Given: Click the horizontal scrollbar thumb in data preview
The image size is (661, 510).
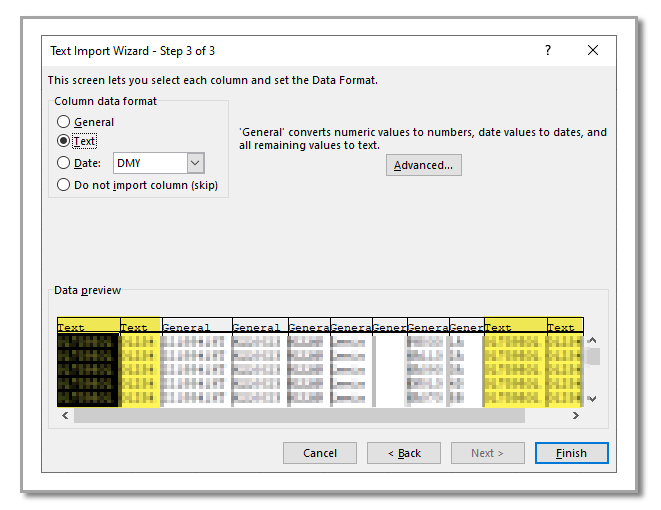Looking at the screenshot, I should click(x=299, y=416).
